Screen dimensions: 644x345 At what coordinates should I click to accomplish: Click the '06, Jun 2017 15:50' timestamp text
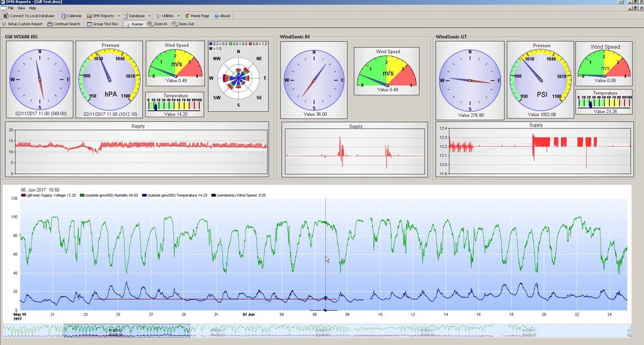click(40, 190)
